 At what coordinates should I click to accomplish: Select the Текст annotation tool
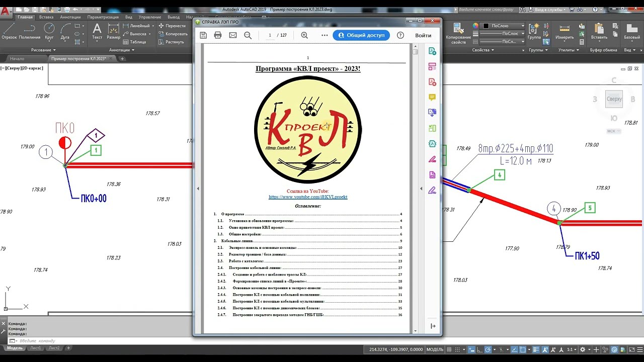click(x=97, y=31)
